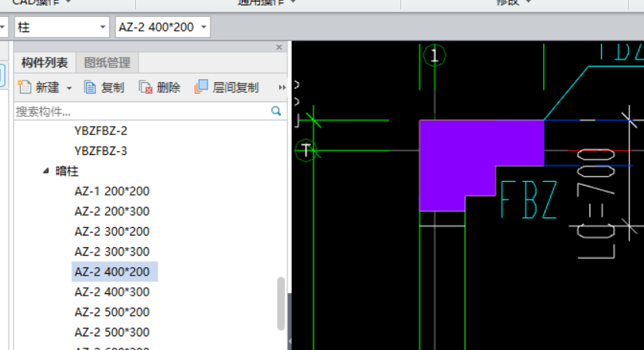Click the FBZ label in the drawing

[x=529, y=200]
